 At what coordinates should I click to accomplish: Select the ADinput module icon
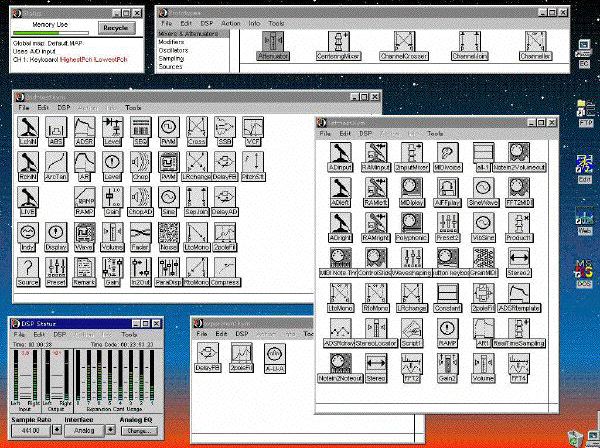coord(340,157)
